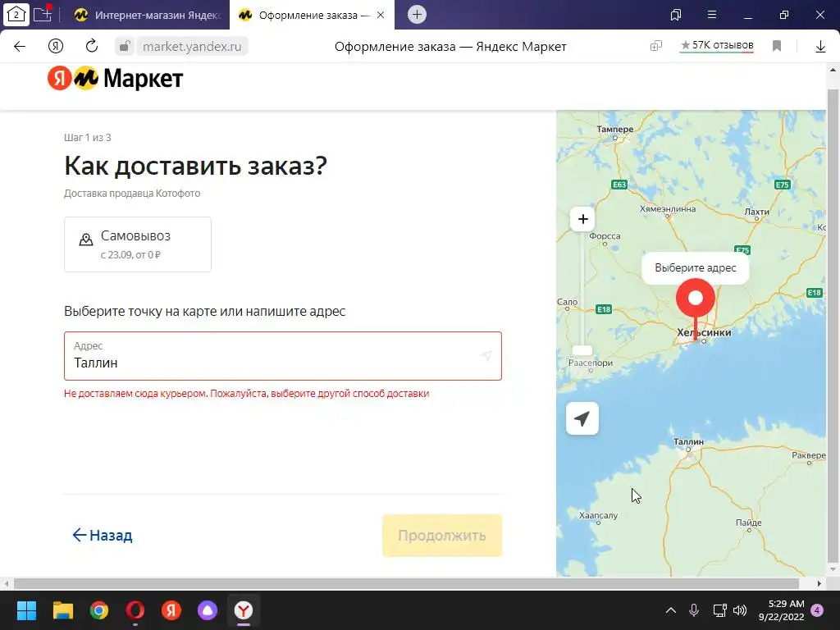The height and width of the screenshot is (630, 840).
Task: Reload the page
Action: click(92, 46)
